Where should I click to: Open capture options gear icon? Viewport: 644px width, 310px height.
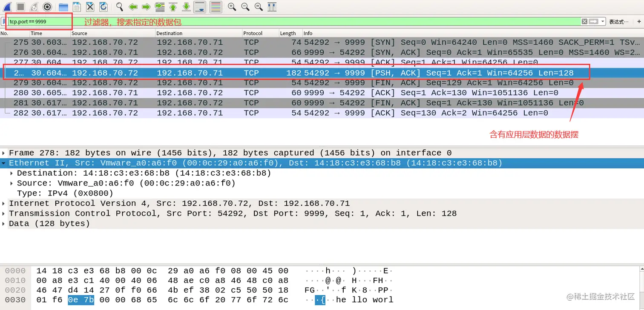47,7
